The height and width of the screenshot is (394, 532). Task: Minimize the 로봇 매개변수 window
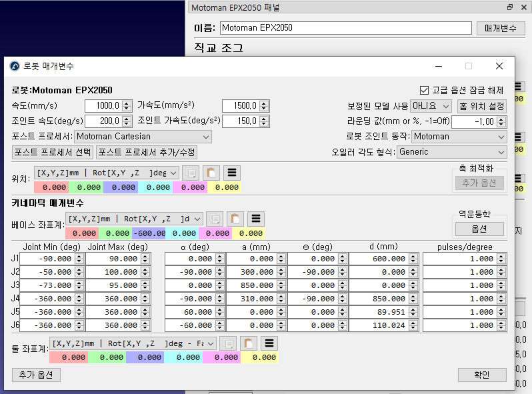(439, 66)
